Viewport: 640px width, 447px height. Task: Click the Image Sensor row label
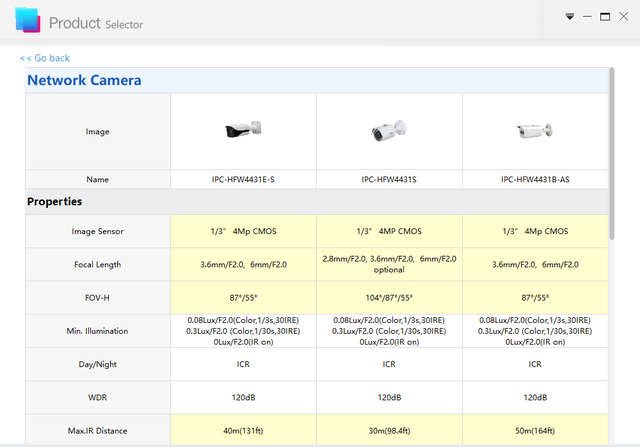pyautogui.click(x=97, y=231)
